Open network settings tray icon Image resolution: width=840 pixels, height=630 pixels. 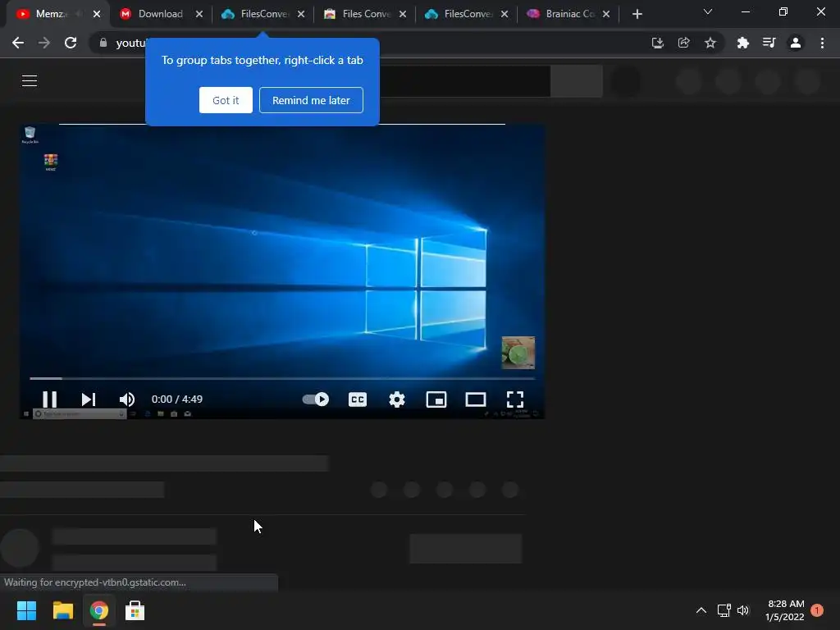click(x=724, y=610)
